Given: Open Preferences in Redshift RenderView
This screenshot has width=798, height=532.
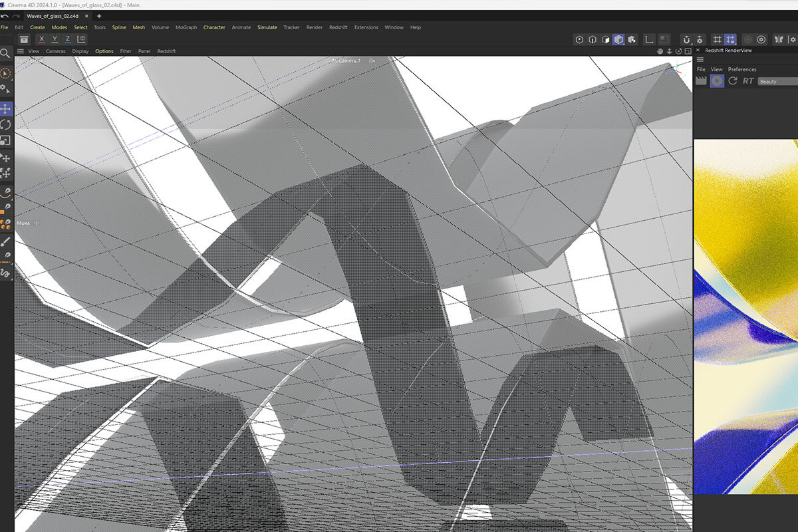Looking at the screenshot, I should coord(742,69).
